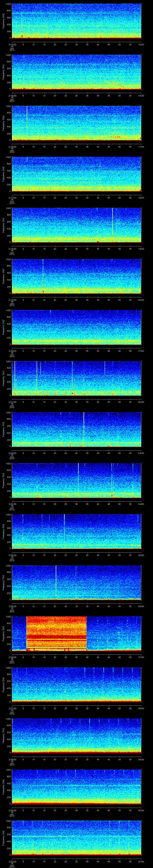Viewport: 153px width, 868px height.
Task: Select the spectrogram panel starting at 2:15:00
Action: click(x=77, y=72)
